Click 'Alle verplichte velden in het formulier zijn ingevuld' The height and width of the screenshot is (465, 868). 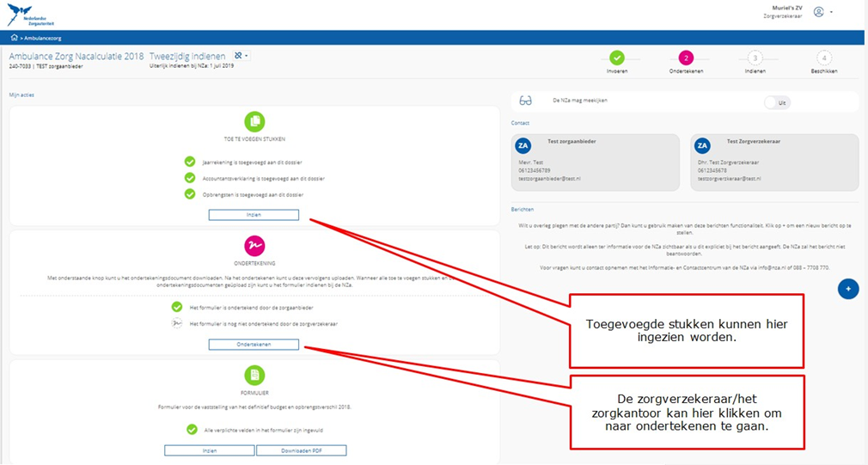(x=264, y=430)
